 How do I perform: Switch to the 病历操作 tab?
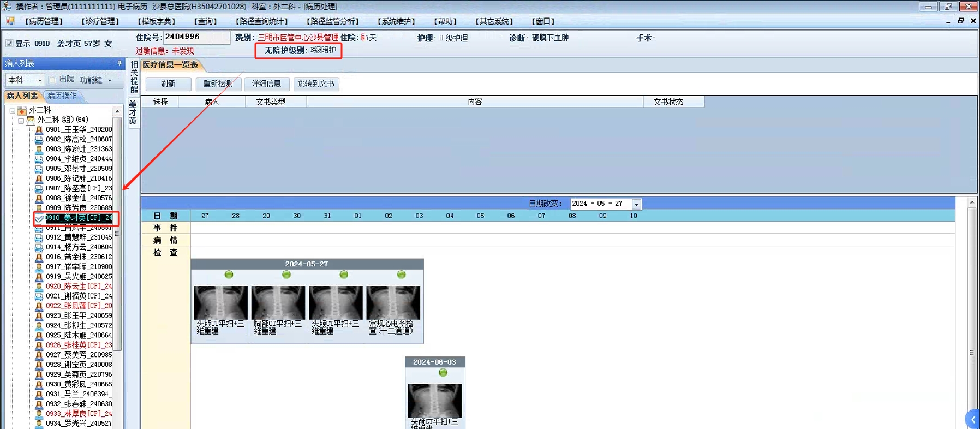pyautogui.click(x=62, y=96)
